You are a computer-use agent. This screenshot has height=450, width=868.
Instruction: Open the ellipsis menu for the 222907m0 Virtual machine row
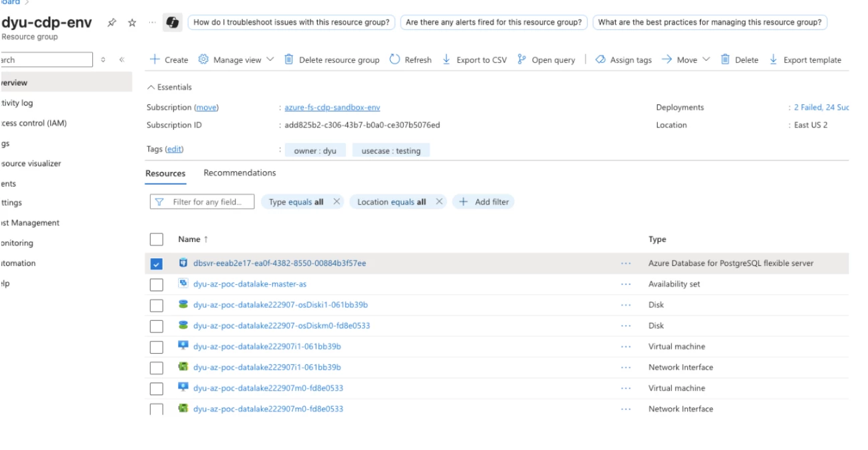tap(626, 388)
